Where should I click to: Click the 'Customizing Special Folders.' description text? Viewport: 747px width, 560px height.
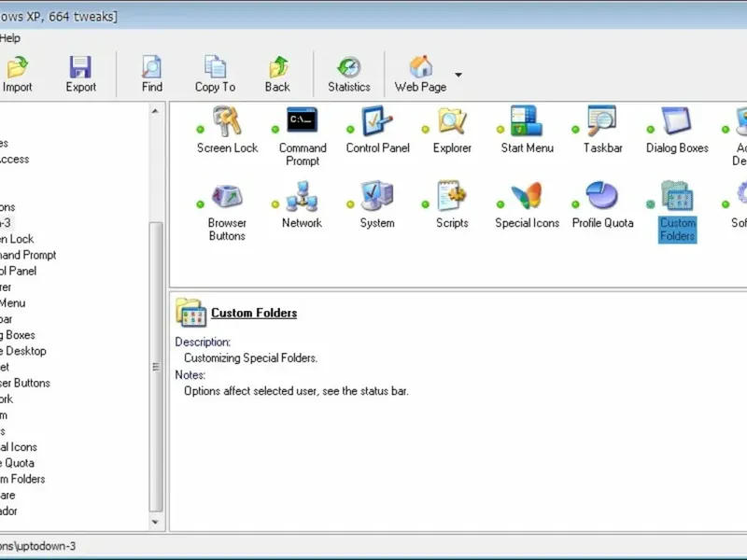tap(250, 357)
